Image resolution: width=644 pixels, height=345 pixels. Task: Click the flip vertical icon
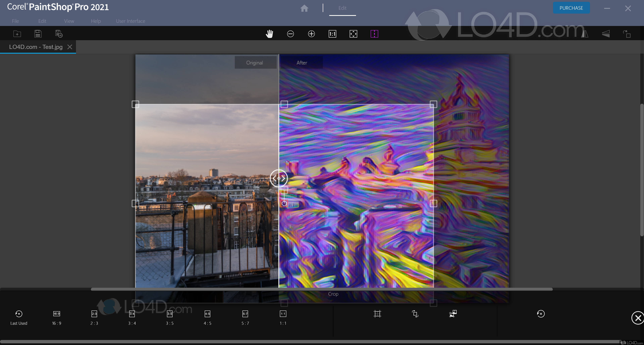click(606, 34)
